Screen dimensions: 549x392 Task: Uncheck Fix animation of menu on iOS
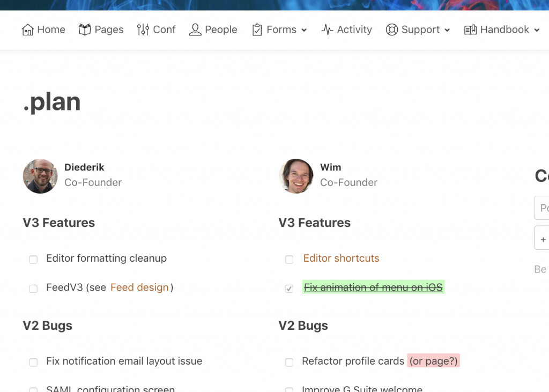pos(289,289)
